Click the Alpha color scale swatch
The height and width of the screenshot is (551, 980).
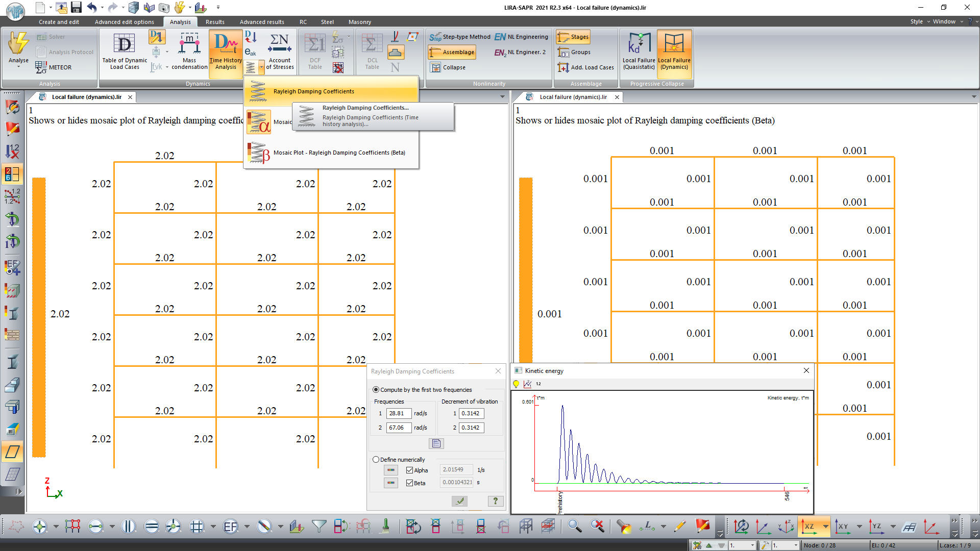pyautogui.click(x=391, y=470)
